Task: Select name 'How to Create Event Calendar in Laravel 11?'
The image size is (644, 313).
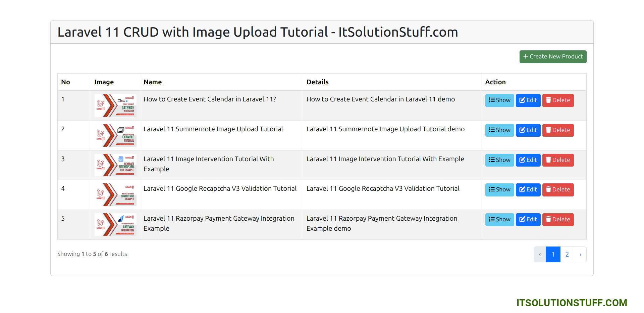Action: pos(210,99)
